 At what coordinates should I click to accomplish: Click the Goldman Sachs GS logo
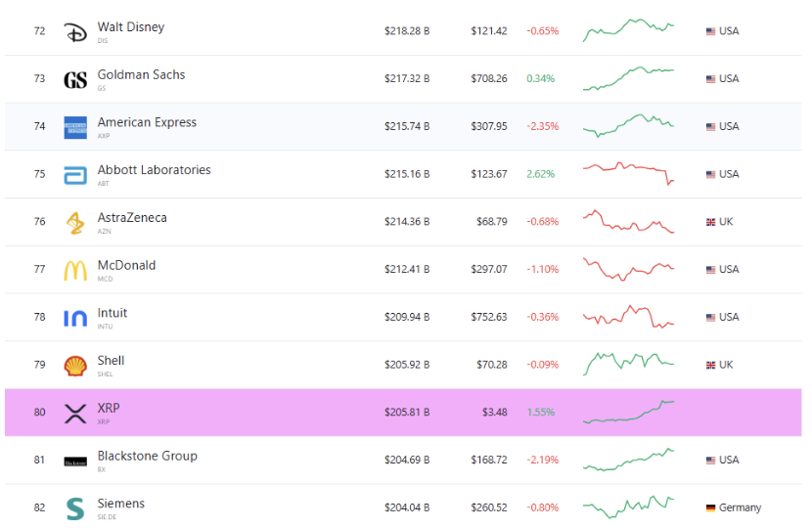[75, 80]
